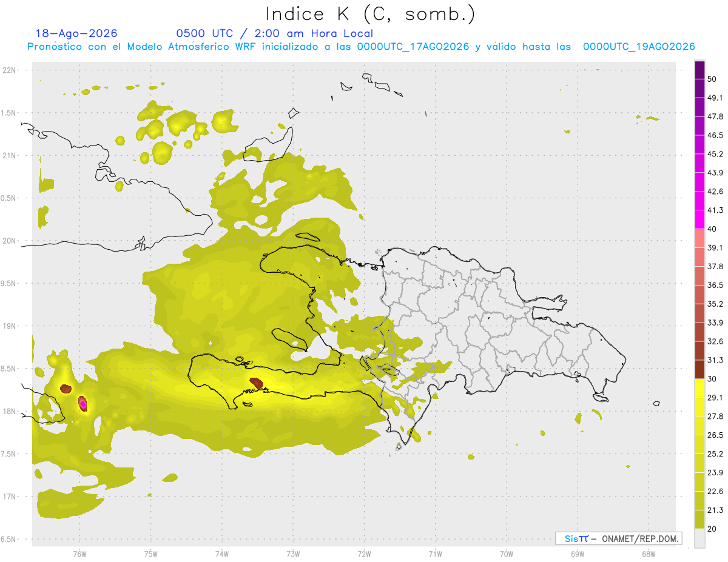The height and width of the screenshot is (562, 728).
Task: Click the "0500 UTC / 2:00 am Hora Local" time
Action: 274,33
